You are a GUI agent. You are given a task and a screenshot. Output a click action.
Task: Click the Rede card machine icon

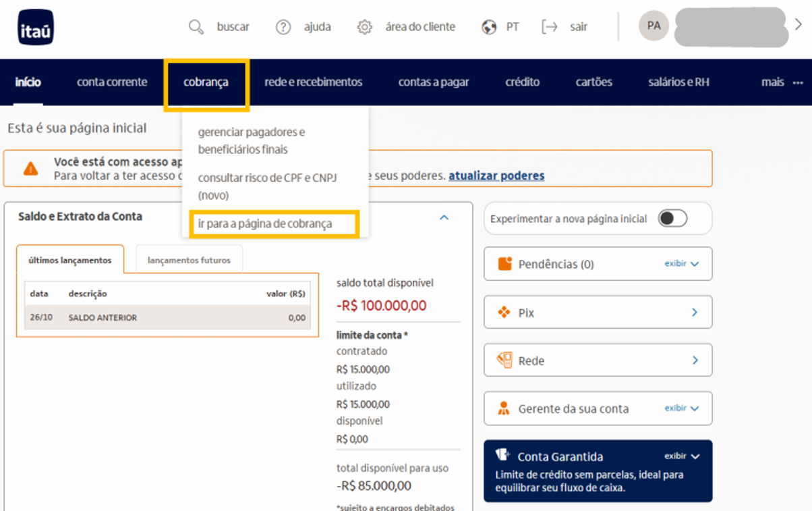[504, 360]
